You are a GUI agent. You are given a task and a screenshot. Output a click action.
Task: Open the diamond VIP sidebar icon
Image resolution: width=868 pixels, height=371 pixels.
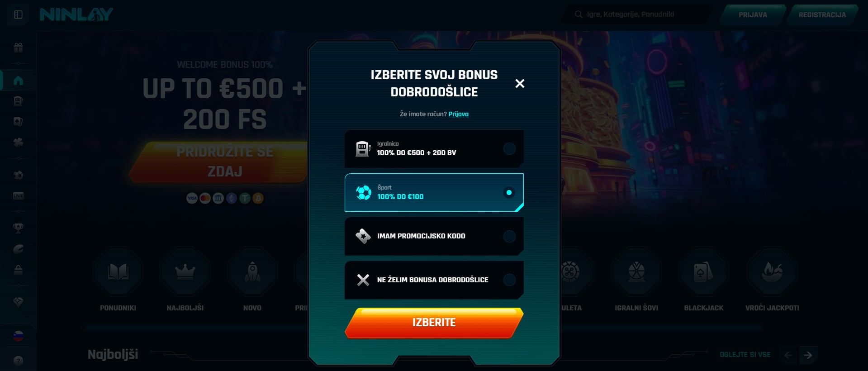pos(18,302)
